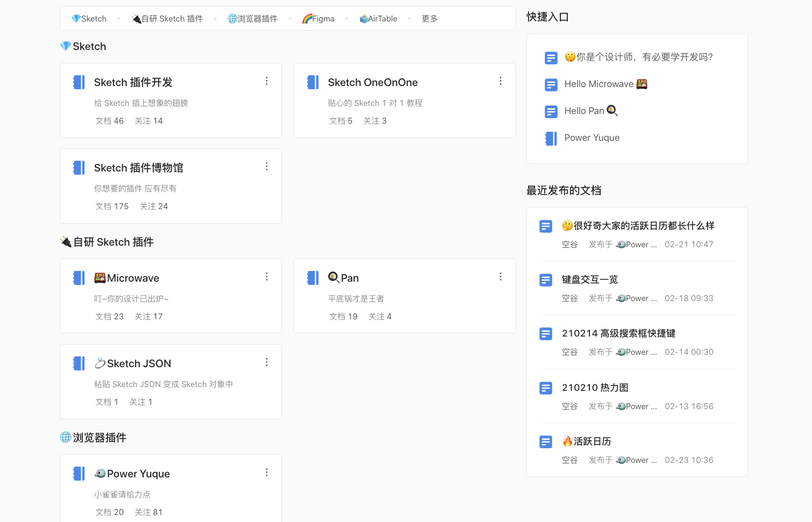Open the Pan knowledge base title

344,278
